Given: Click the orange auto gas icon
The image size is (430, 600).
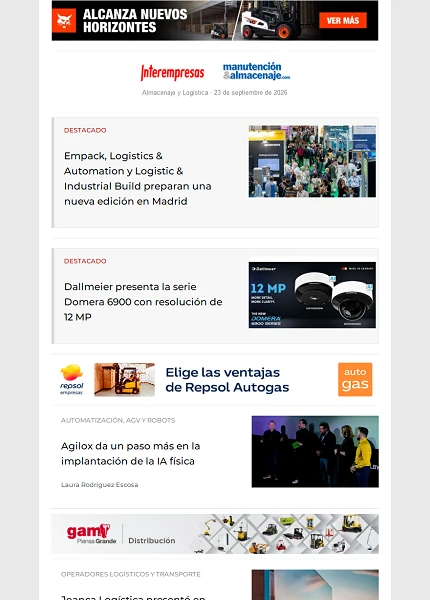Looking at the screenshot, I should tap(355, 379).
